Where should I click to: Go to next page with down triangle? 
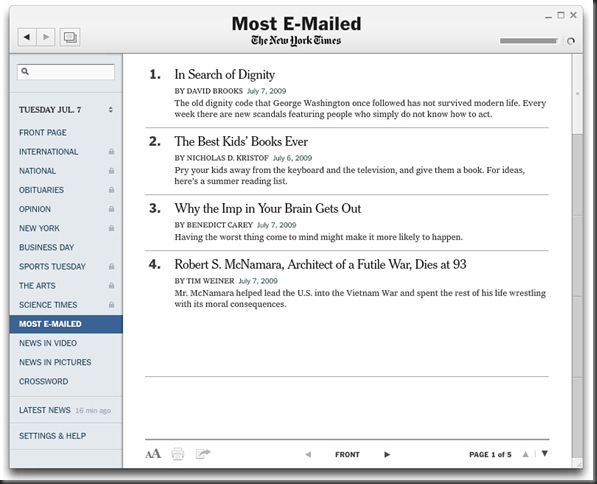click(545, 454)
